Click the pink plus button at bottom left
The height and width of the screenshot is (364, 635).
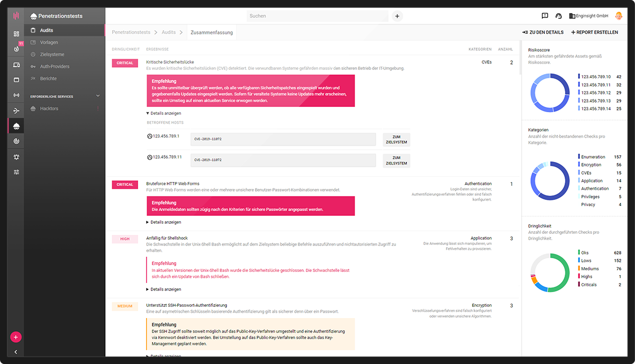16,337
